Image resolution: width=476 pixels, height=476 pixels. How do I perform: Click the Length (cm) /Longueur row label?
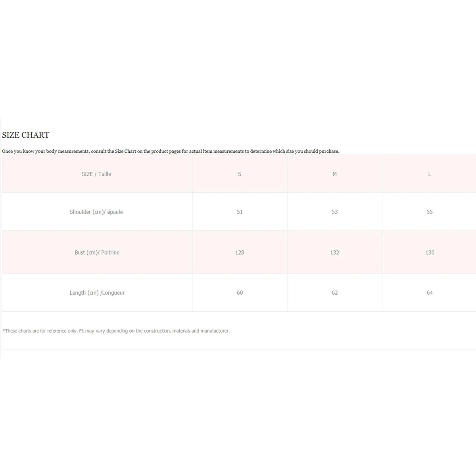97,293
